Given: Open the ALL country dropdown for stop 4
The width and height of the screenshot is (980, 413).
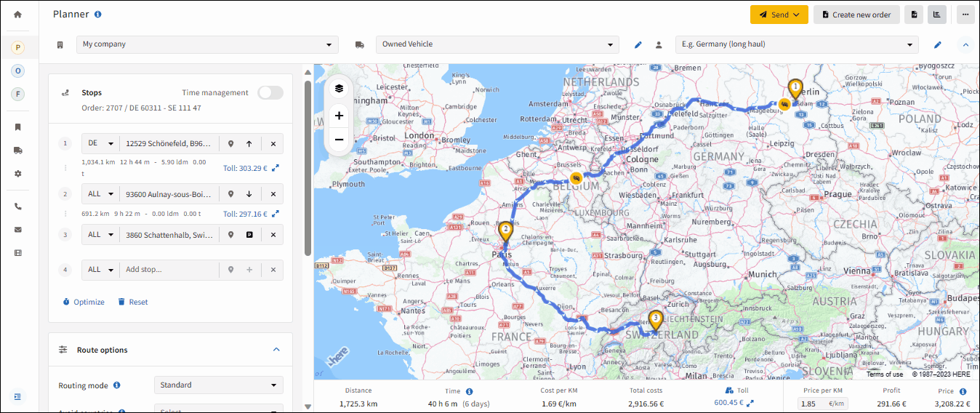Looking at the screenshot, I should (x=100, y=270).
